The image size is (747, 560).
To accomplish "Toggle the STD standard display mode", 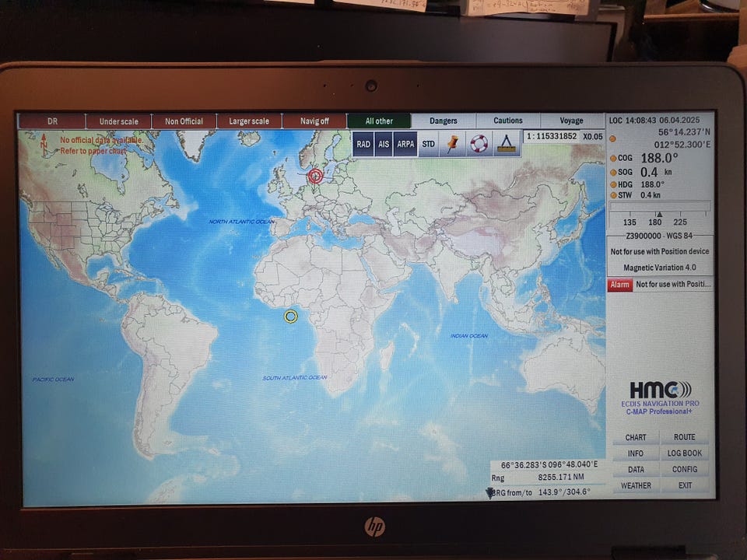I will tap(428, 144).
